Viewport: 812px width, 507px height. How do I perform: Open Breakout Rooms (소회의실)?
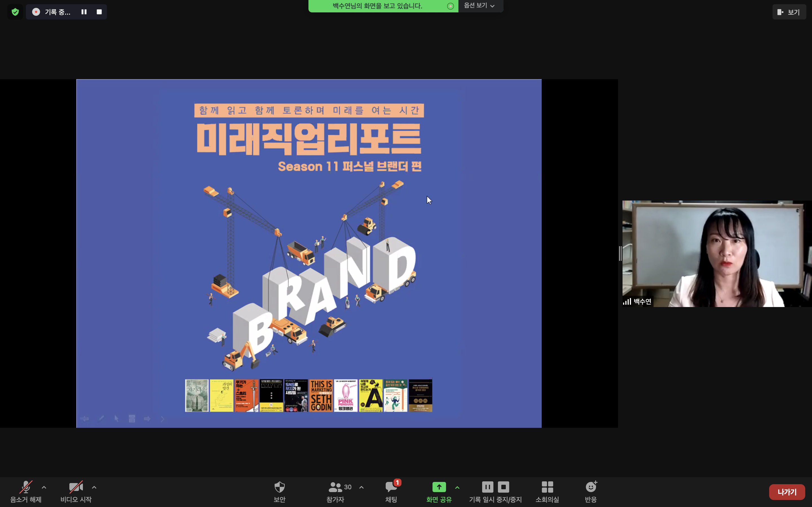[x=547, y=491]
